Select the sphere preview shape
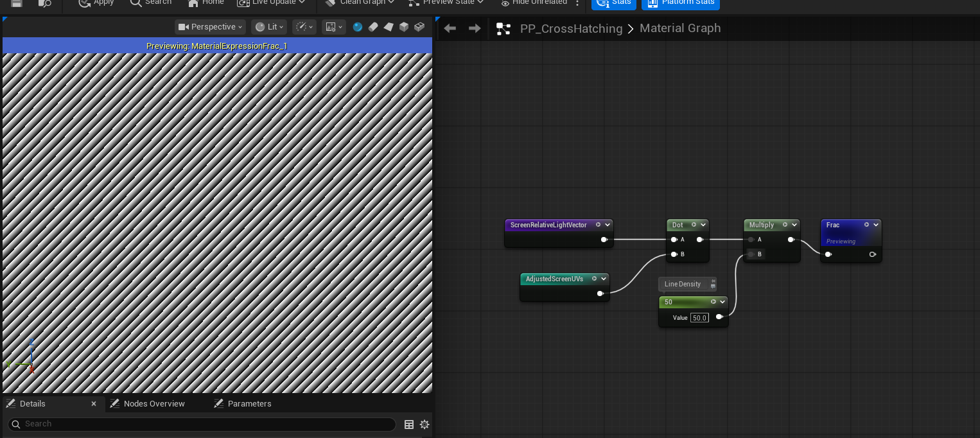The height and width of the screenshot is (438, 980). pos(358,27)
